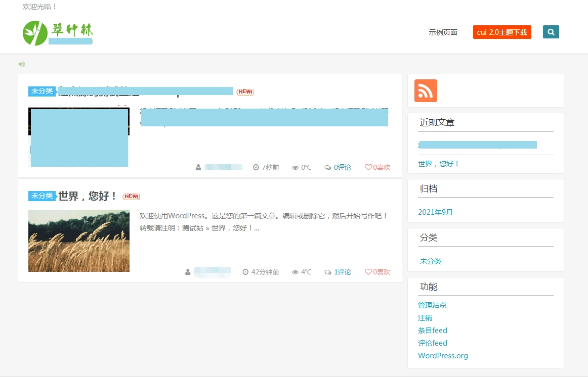Open the 世界，您好！ post title
This screenshot has height=377, width=588.
pyautogui.click(x=88, y=196)
